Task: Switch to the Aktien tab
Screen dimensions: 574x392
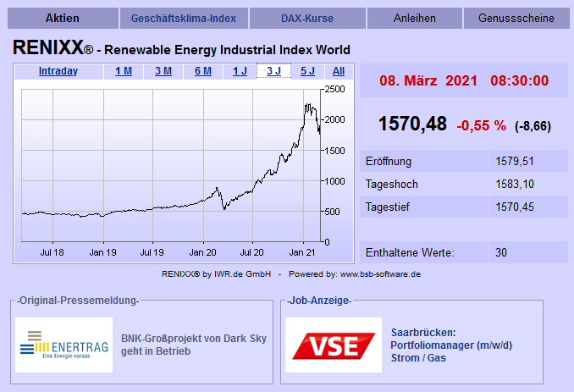Action: [x=62, y=18]
